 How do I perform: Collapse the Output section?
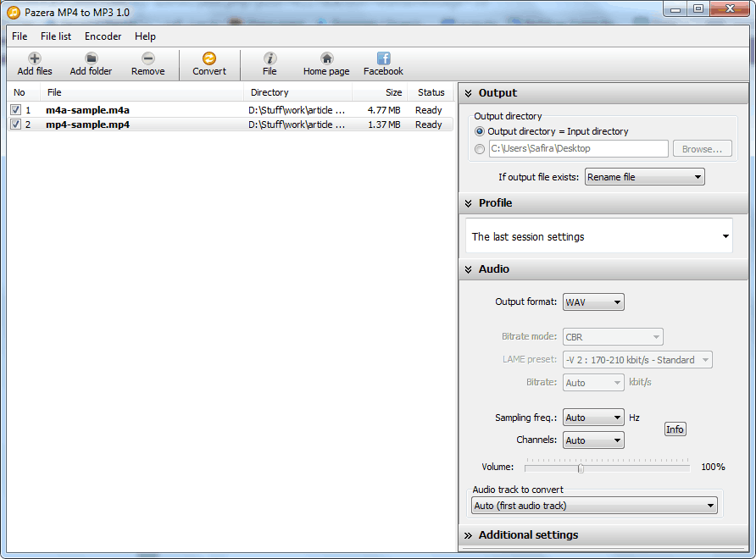(x=468, y=93)
